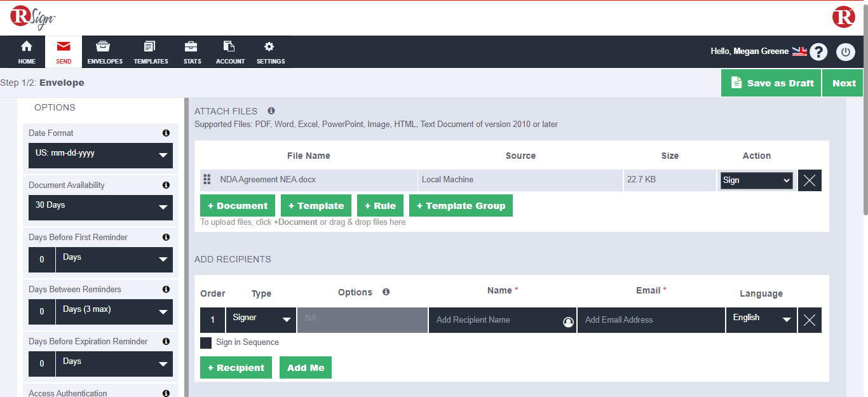Open the Date Format dropdown

[100, 155]
